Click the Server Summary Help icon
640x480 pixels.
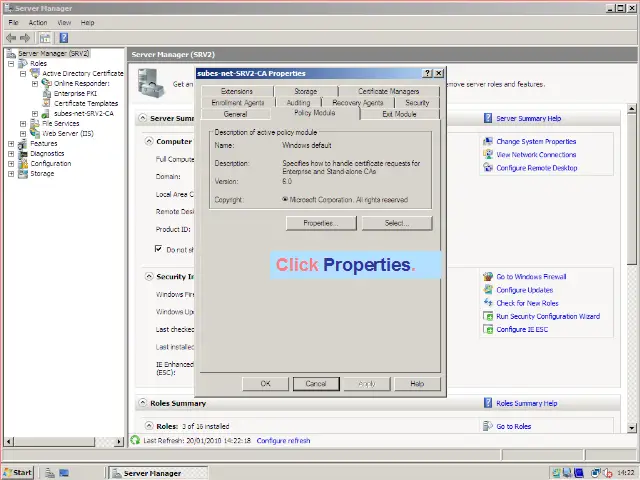[x=488, y=118]
